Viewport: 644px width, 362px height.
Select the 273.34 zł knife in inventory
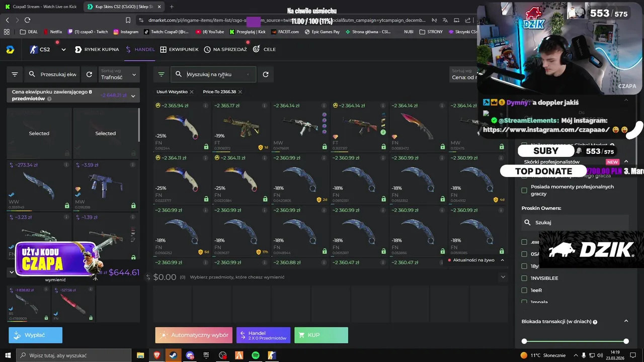tap(39, 185)
